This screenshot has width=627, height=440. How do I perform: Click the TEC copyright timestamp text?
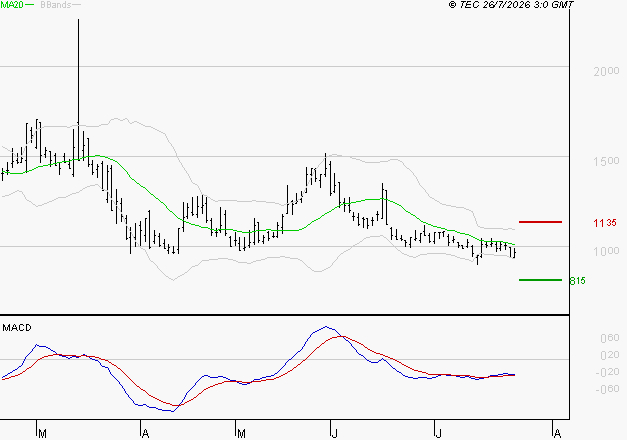pyautogui.click(x=511, y=5)
